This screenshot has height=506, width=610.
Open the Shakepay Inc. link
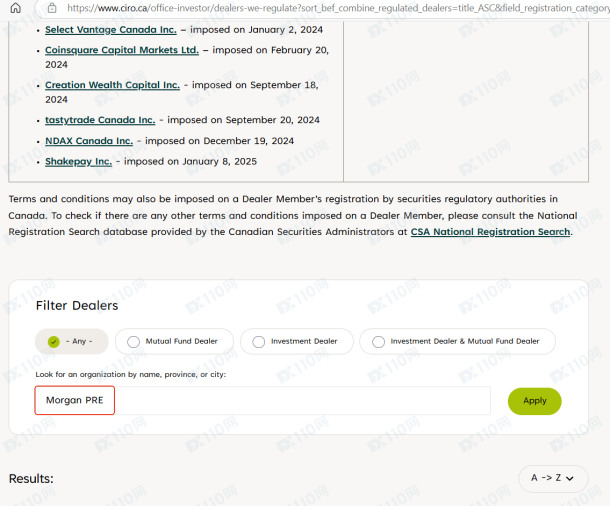tap(78, 161)
